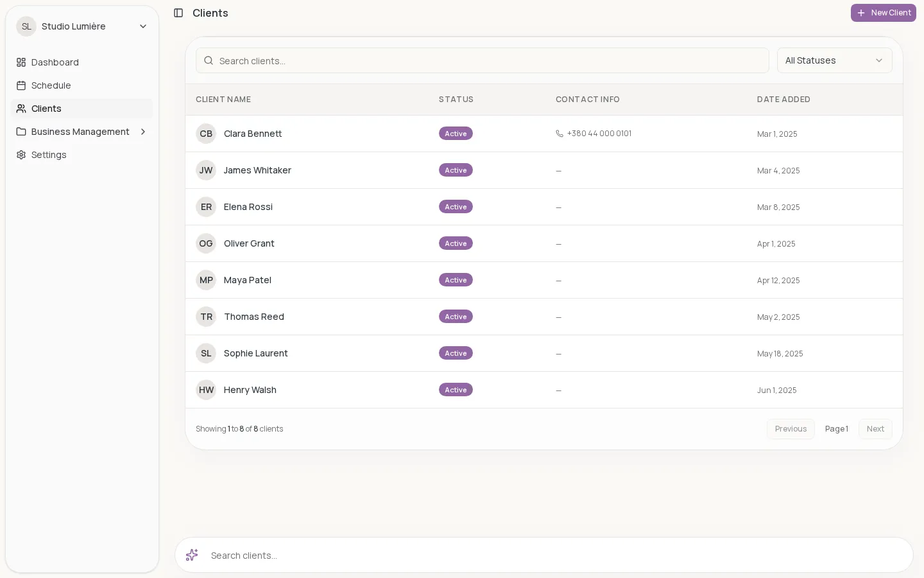Click phone number +380 44 000 0101
Image resolution: width=924 pixels, height=578 pixels.
[x=599, y=134]
